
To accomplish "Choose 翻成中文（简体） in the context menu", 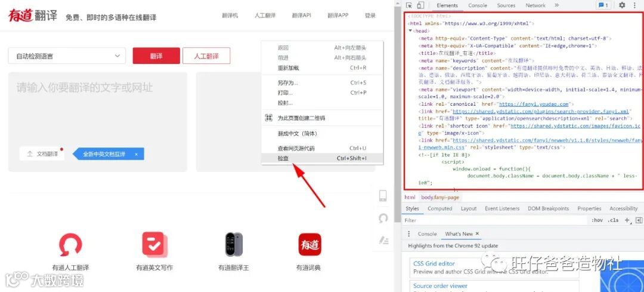I will click(x=323, y=134).
